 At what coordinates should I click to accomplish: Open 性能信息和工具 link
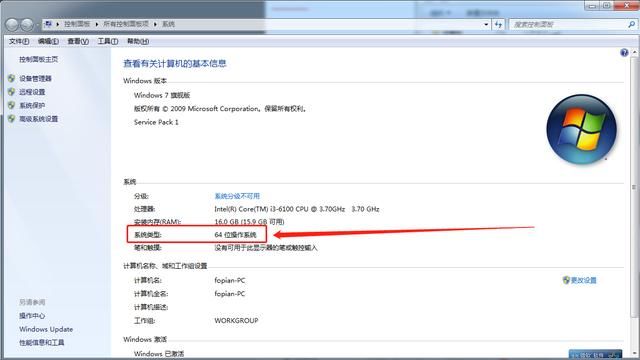pyautogui.click(x=42, y=342)
